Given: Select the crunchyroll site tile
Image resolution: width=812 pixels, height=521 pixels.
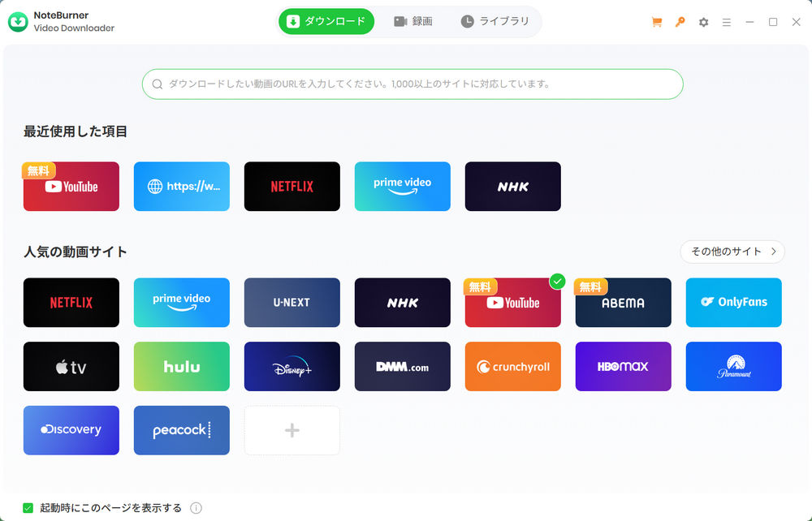Looking at the screenshot, I should coord(512,366).
